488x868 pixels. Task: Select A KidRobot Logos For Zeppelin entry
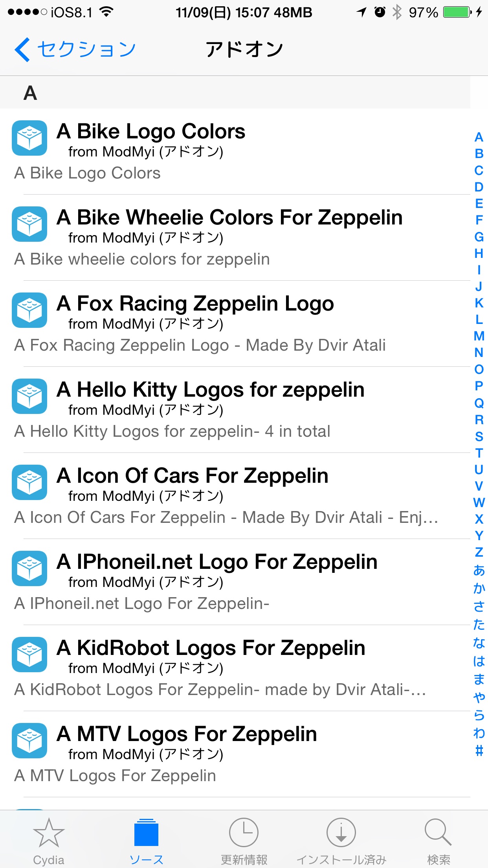point(235,668)
